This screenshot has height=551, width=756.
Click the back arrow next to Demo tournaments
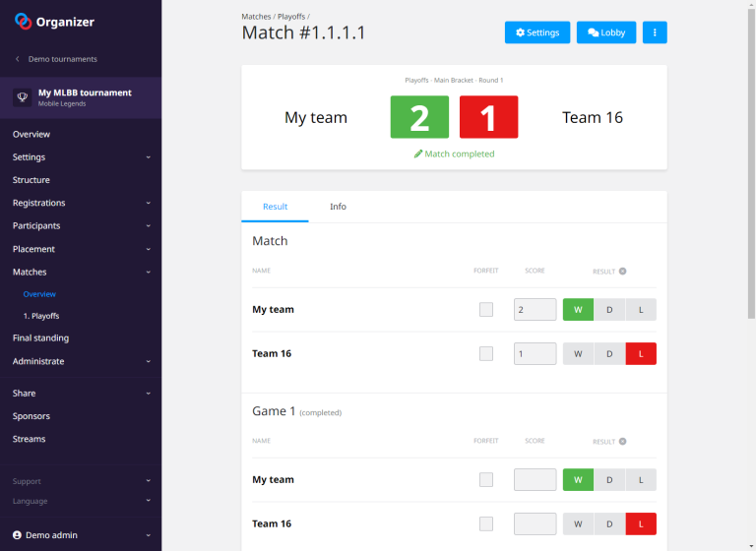pos(17,59)
